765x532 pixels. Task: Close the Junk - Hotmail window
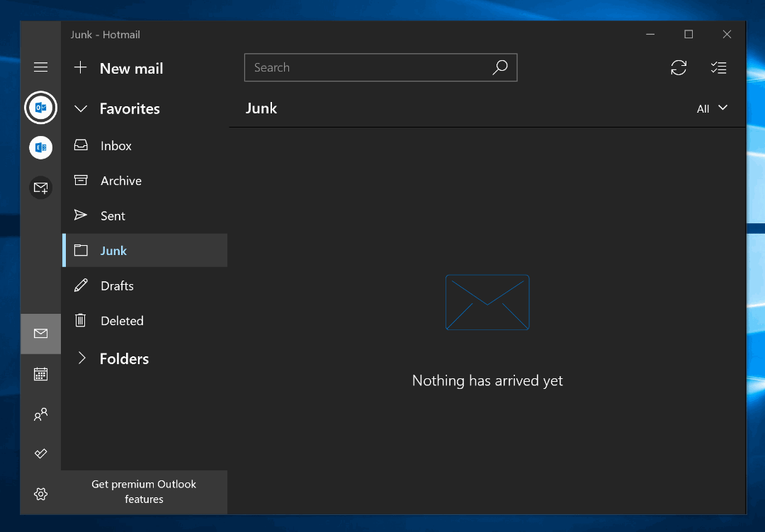click(727, 34)
